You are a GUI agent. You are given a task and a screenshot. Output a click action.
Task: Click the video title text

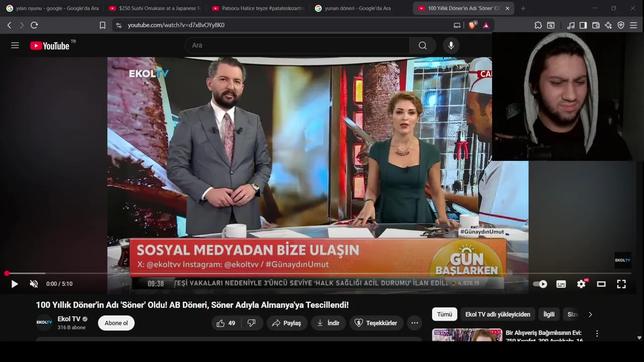pos(192,305)
